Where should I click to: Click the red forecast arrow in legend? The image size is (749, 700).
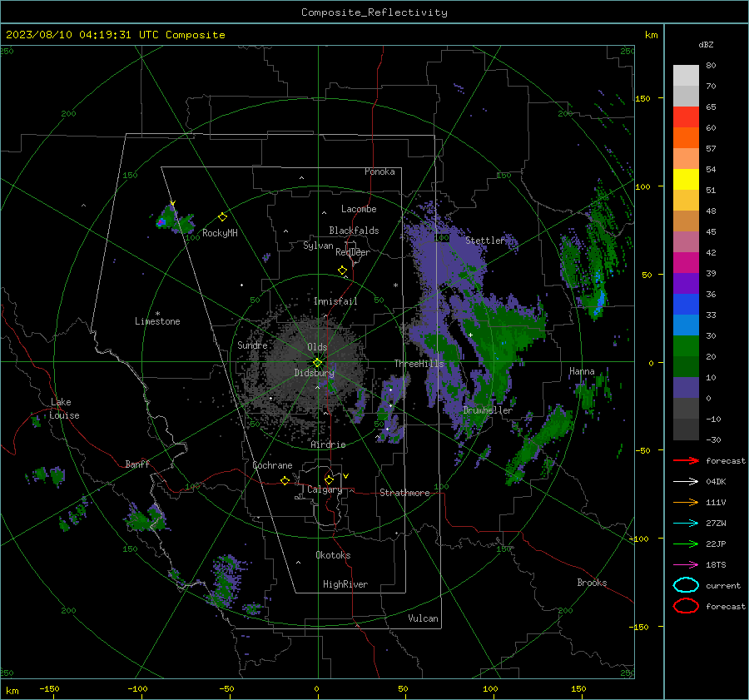pos(686,460)
